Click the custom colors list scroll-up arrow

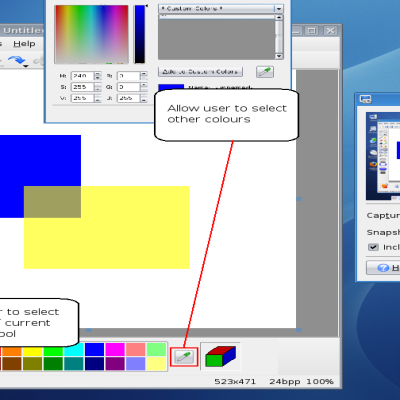pyautogui.click(x=279, y=17)
